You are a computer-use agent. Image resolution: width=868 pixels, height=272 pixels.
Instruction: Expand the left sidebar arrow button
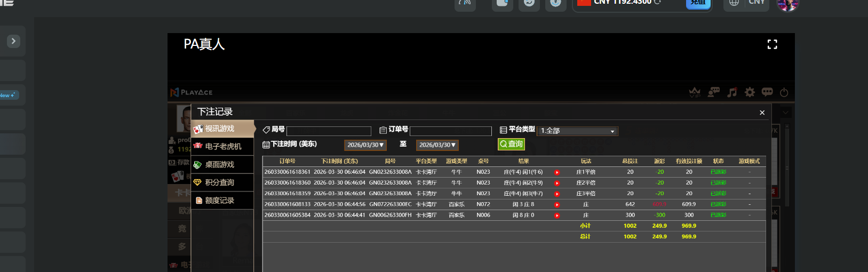[13, 41]
